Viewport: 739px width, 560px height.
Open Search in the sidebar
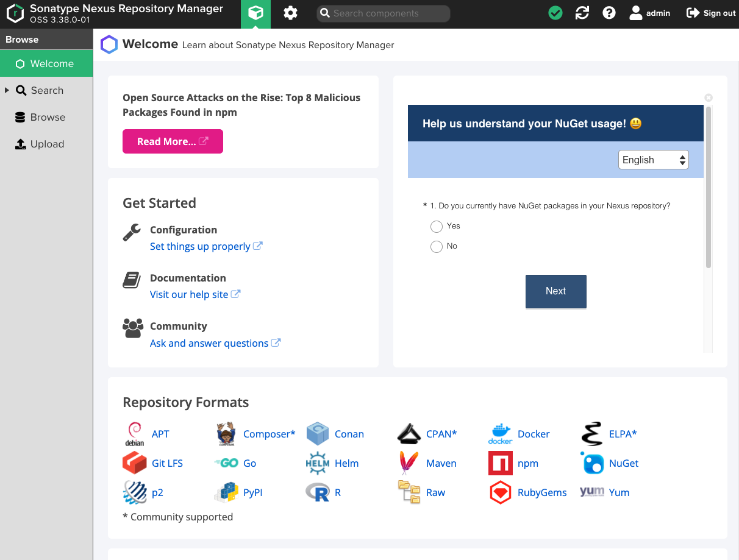tap(46, 90)
